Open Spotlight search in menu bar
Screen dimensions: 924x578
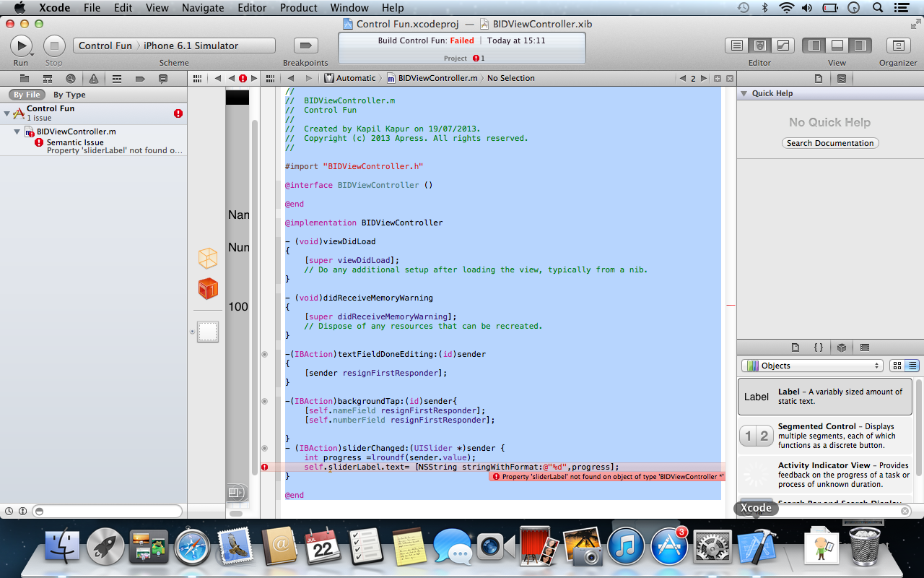click(x=878, y=8)
